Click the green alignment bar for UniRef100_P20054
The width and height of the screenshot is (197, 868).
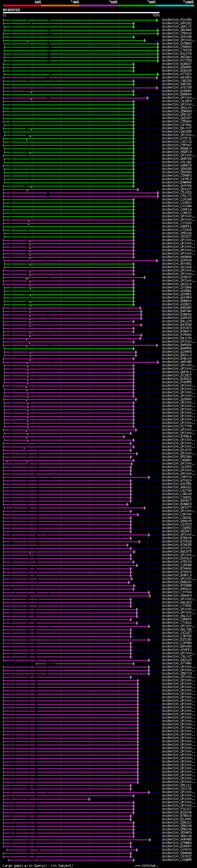(80, 20)
